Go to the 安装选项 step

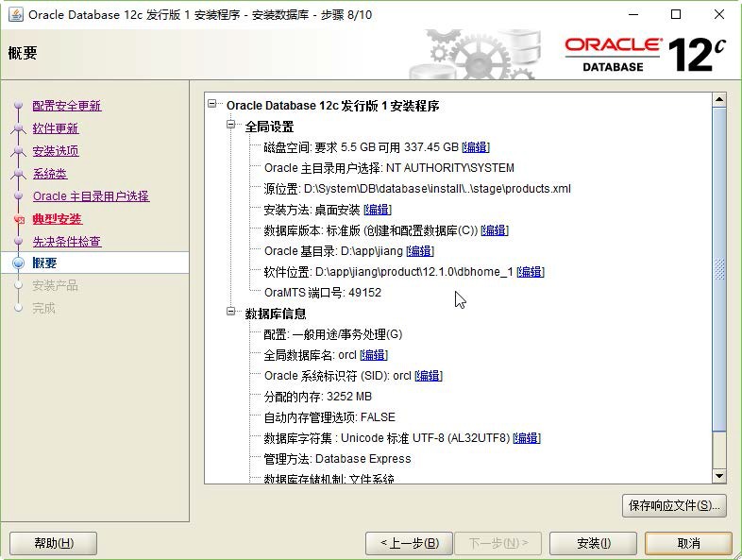56,151
